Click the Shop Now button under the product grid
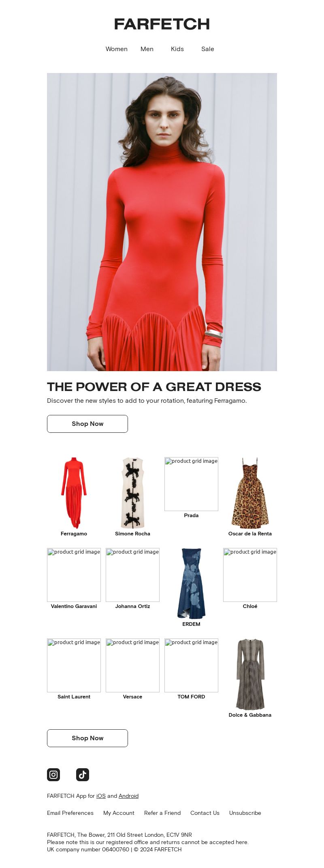Viewport: 324px width, 868px height. coord(87,738)
